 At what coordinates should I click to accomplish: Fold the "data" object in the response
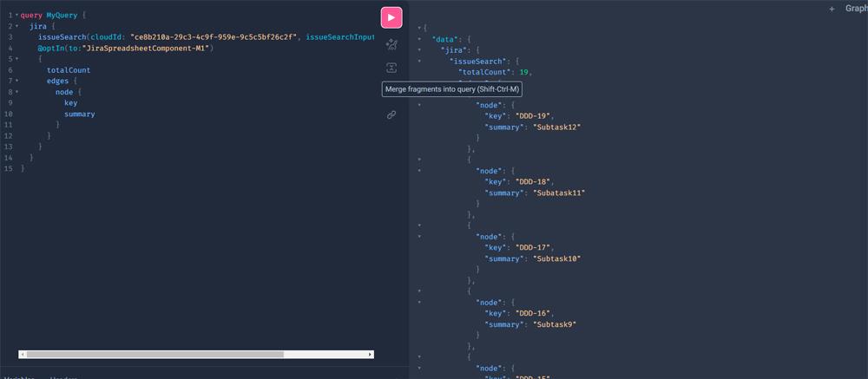pyautogui.click(x=419, y=39)
